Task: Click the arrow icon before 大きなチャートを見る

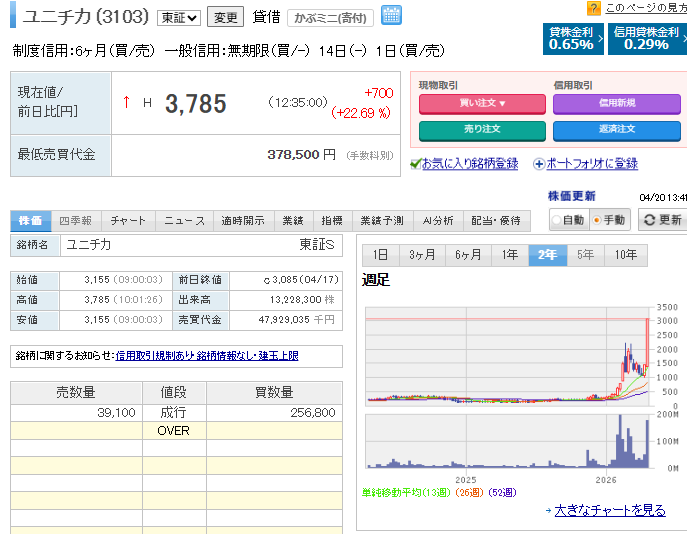Action: pyautogui.click(x=549, y=510)
